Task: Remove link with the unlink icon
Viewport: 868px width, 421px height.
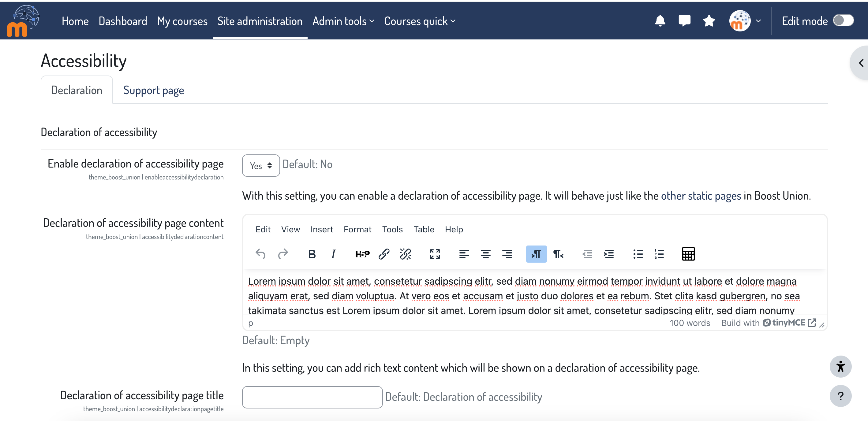Action: coord(405,254)
